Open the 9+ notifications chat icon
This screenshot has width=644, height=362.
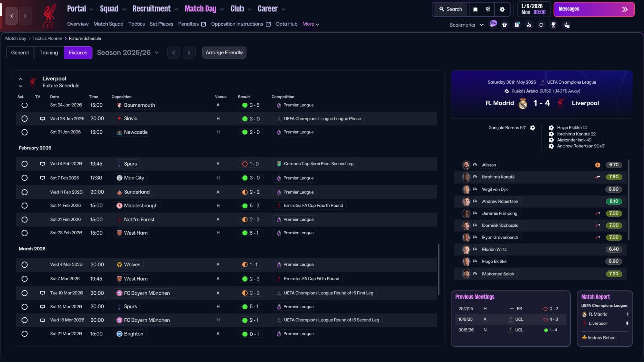pyautogui.click(x=493, y=24)
